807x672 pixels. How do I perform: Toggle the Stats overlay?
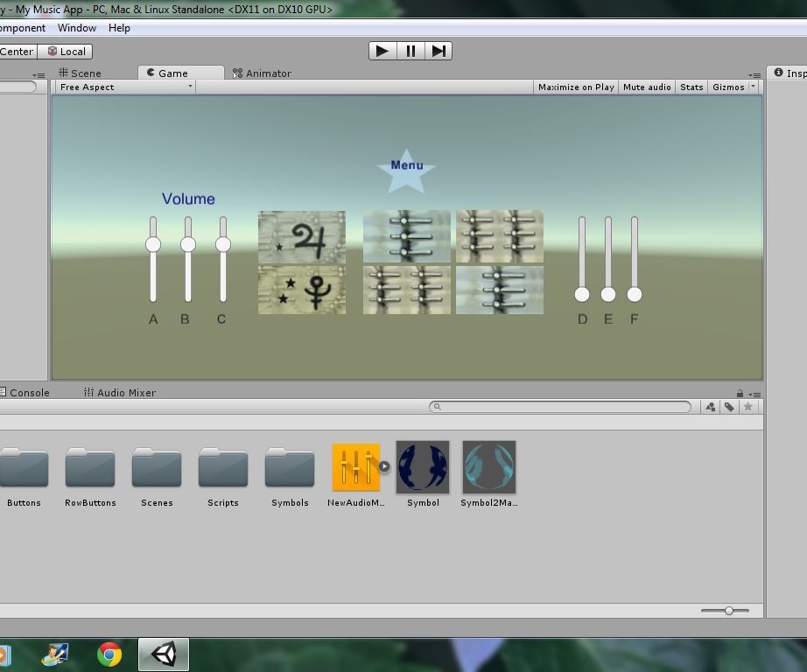point(691,87)
